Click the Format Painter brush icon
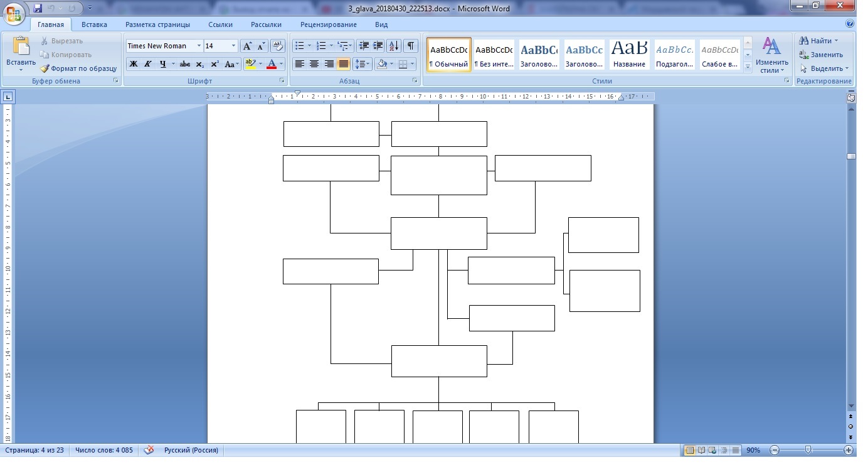Image resolution: width=868 pixels, height=472 pixels. (45, 68)
